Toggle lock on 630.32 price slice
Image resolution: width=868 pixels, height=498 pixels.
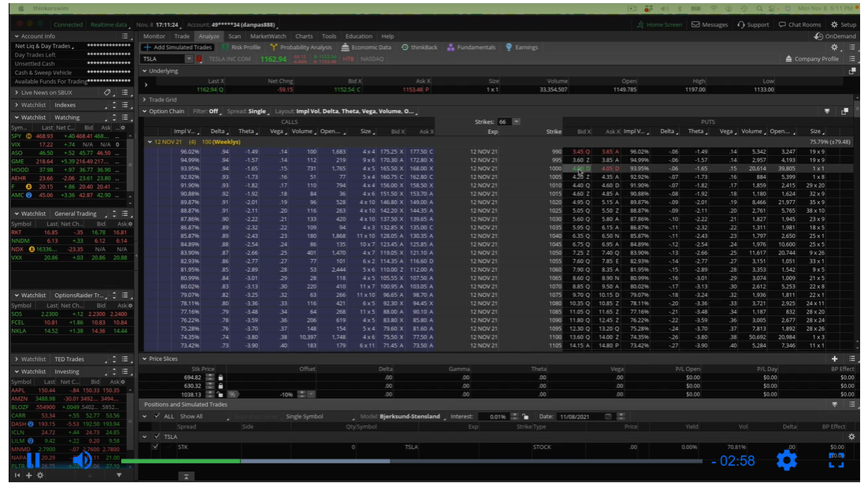(221, 385)
